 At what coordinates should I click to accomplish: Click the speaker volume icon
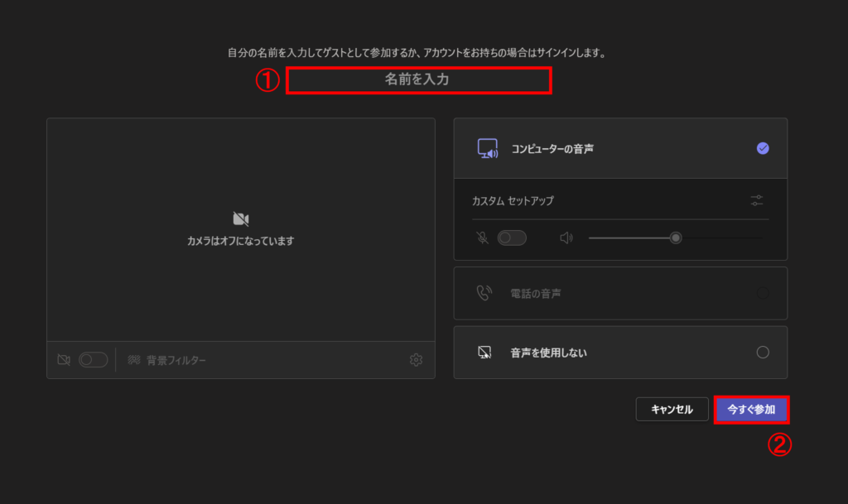(x=566, y=238)
